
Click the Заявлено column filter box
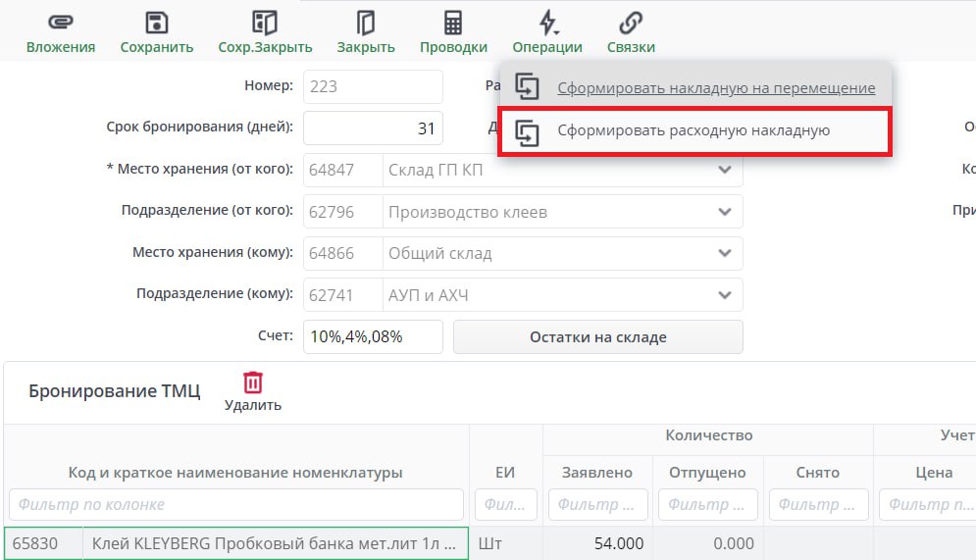598,505
